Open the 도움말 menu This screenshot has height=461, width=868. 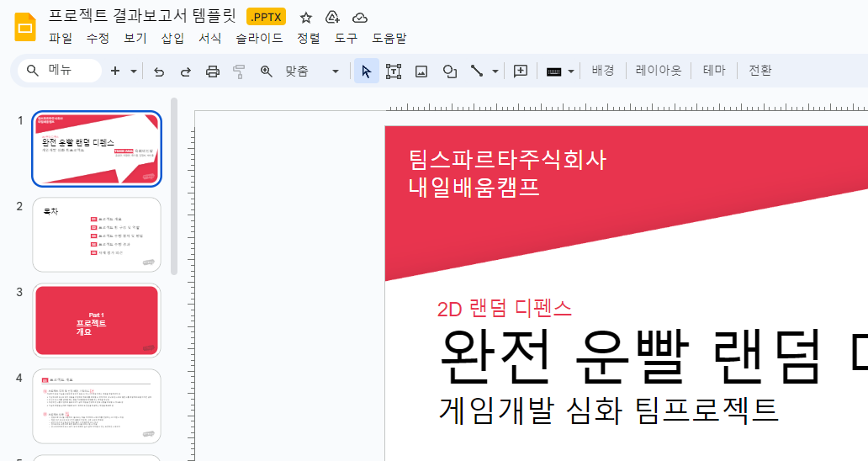[x=389, y=38]
